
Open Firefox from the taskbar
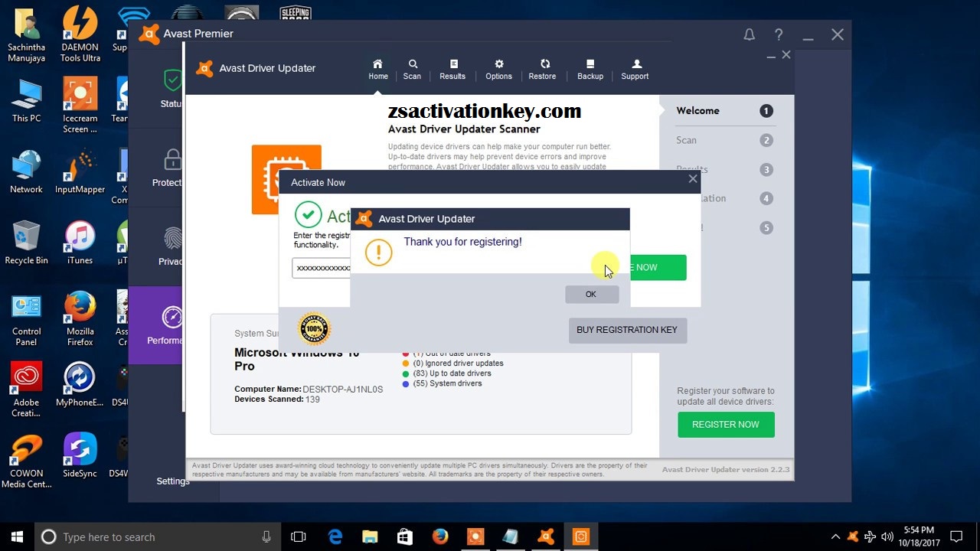[x=440, y=536]
